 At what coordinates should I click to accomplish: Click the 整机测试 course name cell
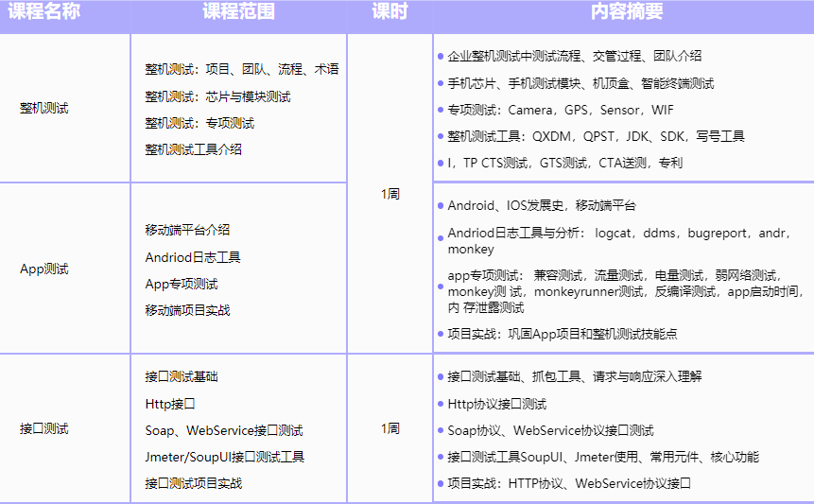[x=44, y=108]
